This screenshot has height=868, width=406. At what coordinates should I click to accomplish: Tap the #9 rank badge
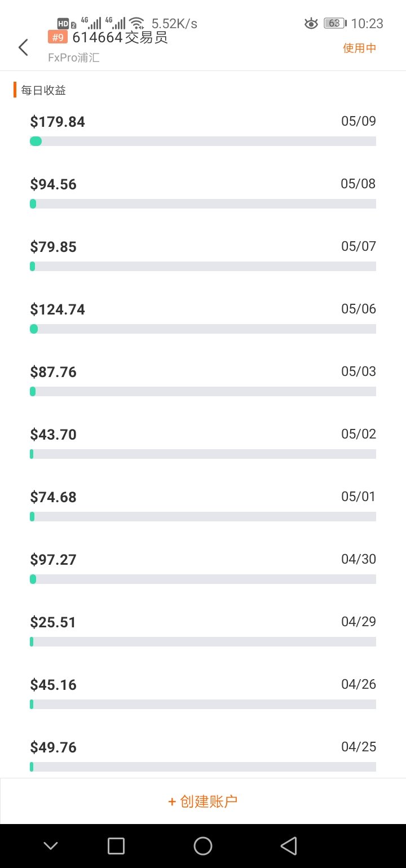[58, 37]
